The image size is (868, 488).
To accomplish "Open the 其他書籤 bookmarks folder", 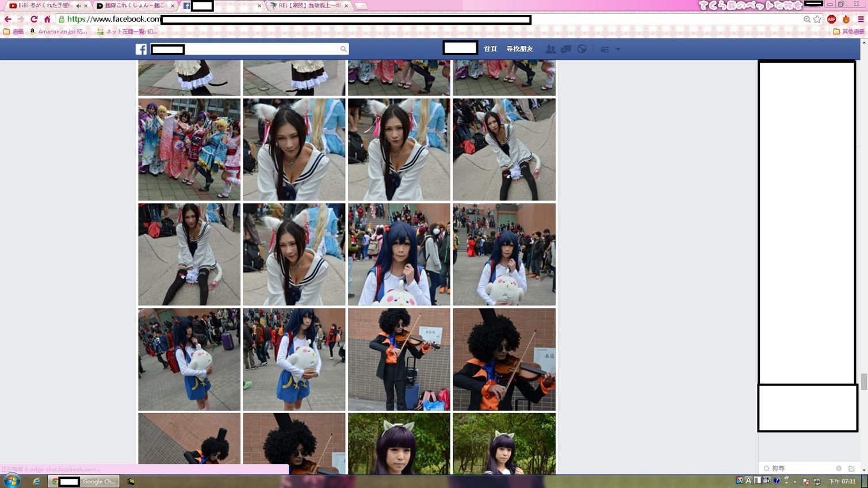I will [848, 32].
